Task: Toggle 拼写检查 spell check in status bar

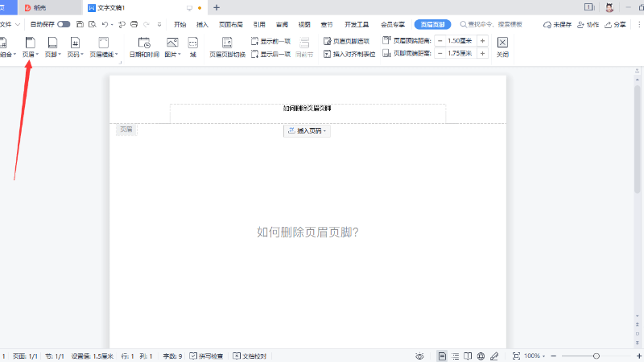Action: click(208, 356)
